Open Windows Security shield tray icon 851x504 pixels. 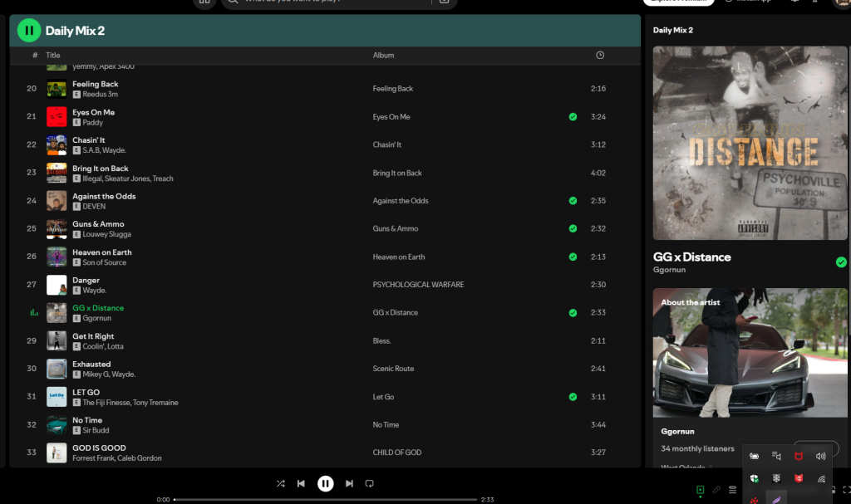tap(754, 478)
